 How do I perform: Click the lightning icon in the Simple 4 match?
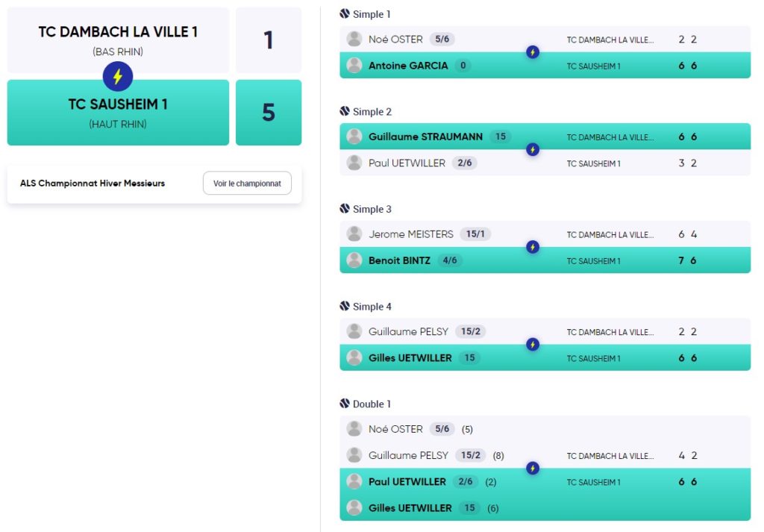pyautogui.click(x=533, y=345)
